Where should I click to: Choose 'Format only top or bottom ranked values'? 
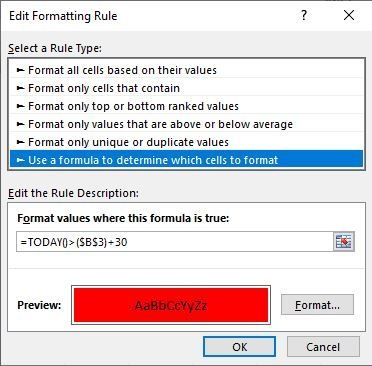coord(186,106)
